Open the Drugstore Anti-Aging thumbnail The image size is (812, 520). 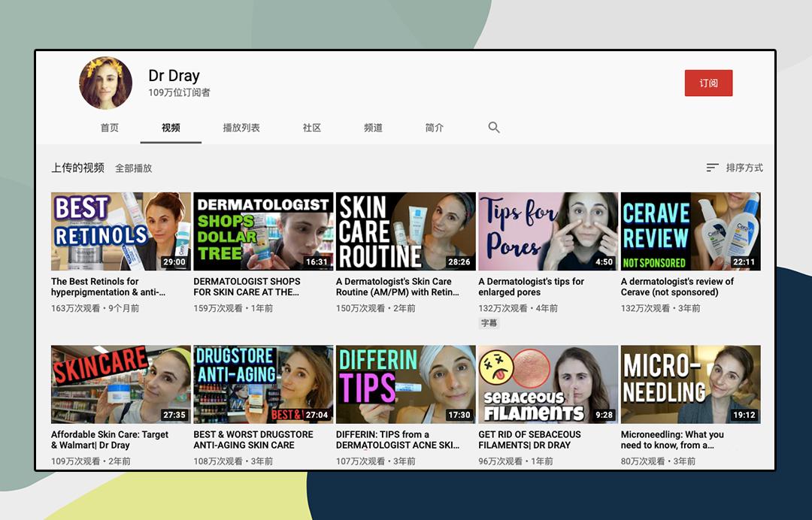[264, 385]
